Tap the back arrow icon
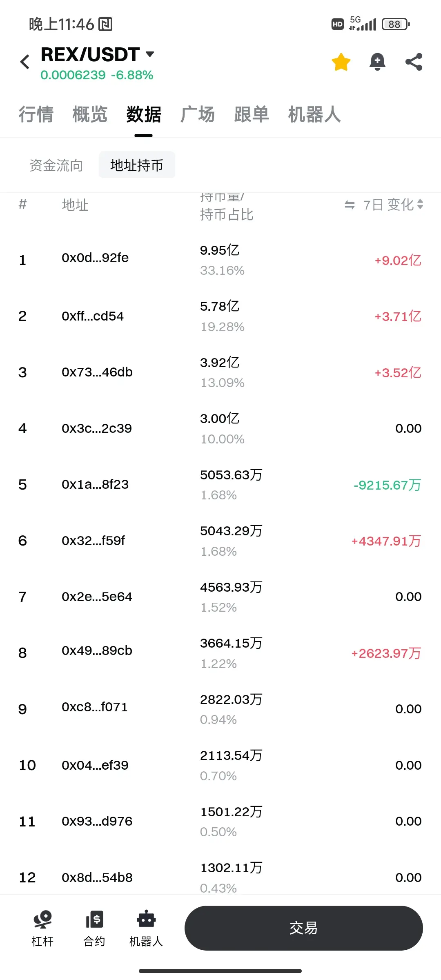 (x=25, y=62)
